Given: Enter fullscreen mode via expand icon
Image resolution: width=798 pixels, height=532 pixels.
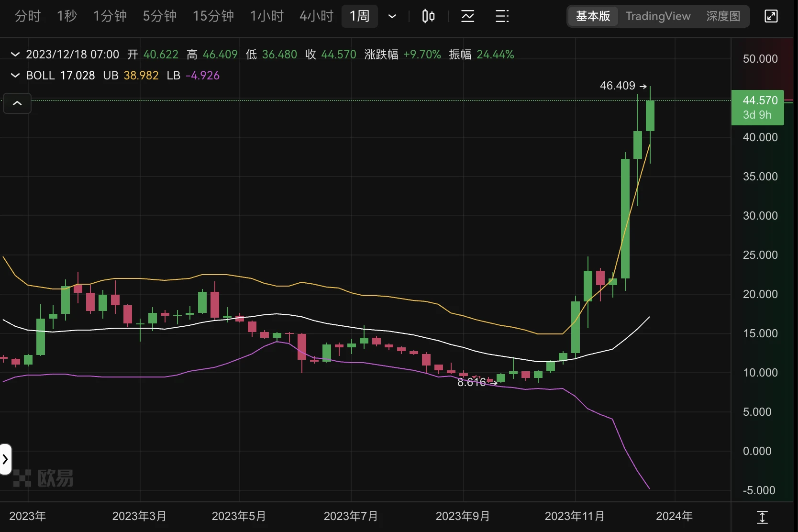Looking at the screenshot, I should pyautogui.click(x=771, y=16).
